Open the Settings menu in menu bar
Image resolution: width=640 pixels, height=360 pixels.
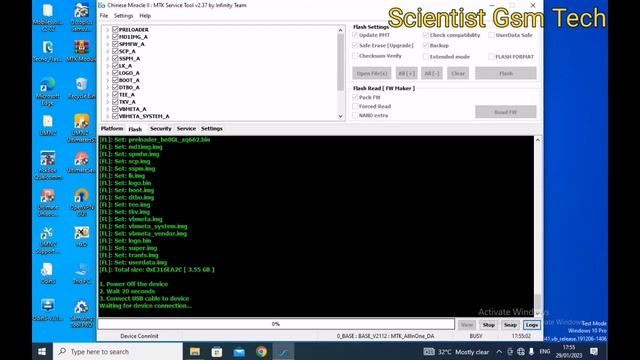click(x=123, y=16)
